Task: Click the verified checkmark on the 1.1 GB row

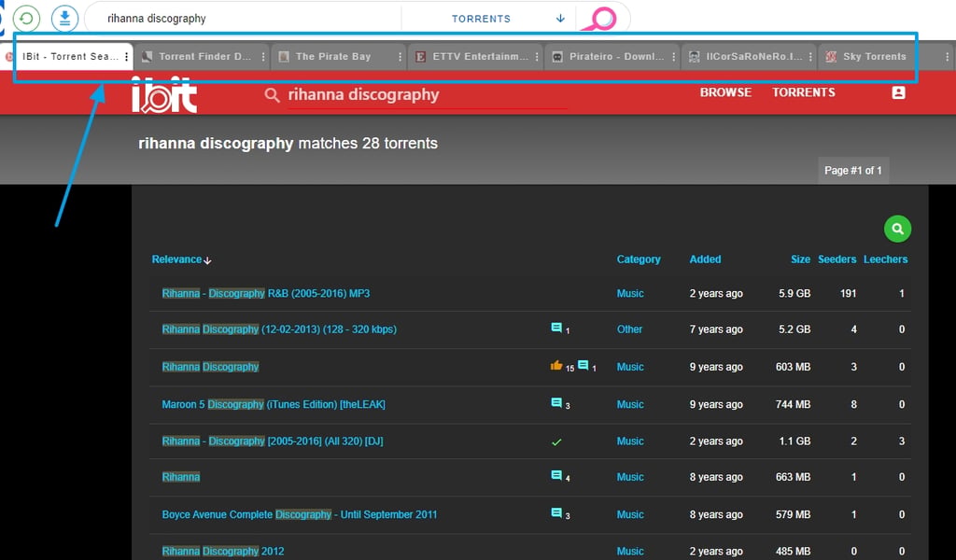Action: coord(556,442)
